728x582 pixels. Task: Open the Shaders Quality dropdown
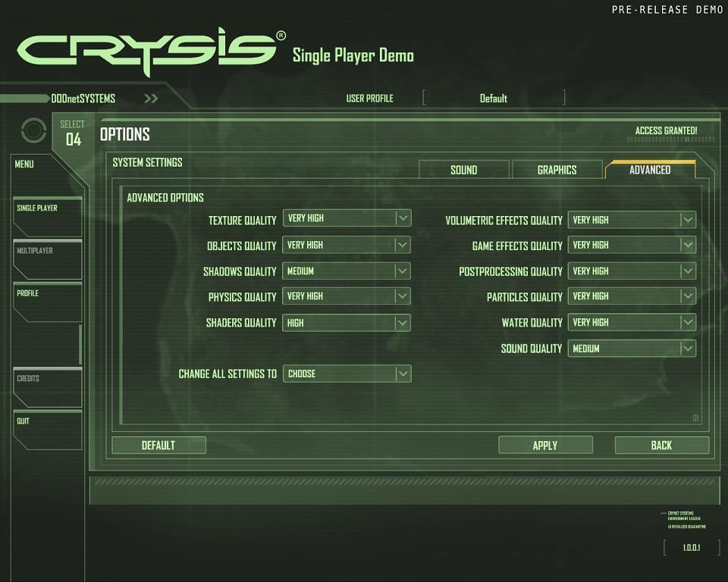point(347,323)
